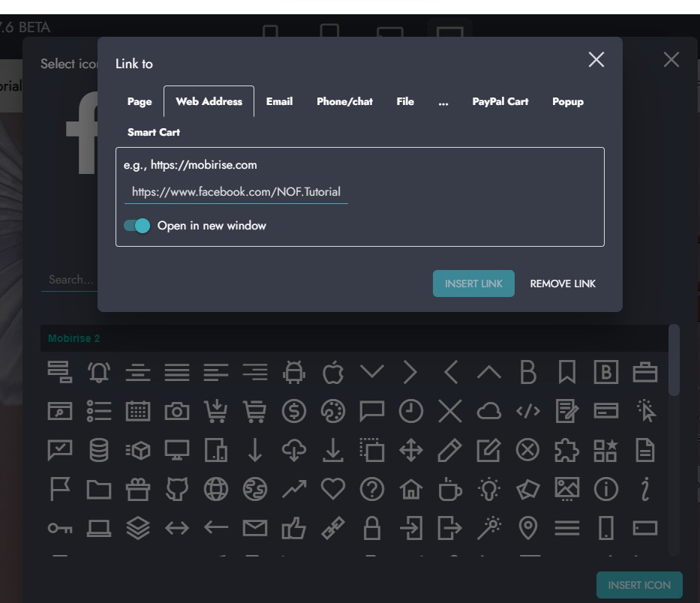Viewport: 700px width, 603px height.
Task: Click the icon list vertical scrollbar
Action: (x=674, y=360)
